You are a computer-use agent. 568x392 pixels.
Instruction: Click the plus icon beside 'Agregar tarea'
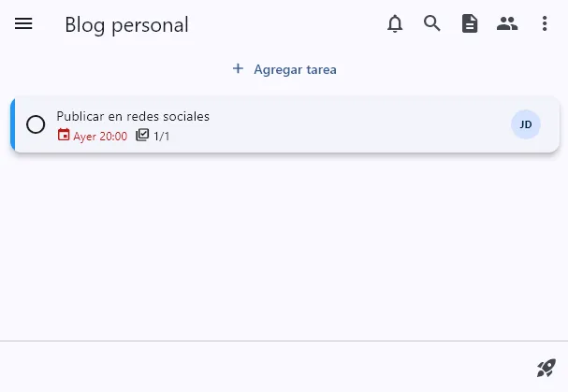(x=238, y=69)
